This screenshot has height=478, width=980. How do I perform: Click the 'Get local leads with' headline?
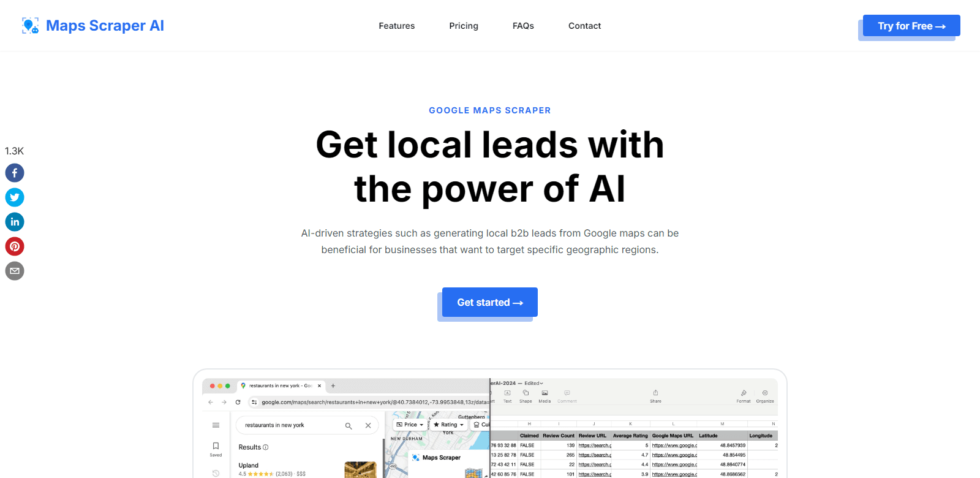[x=490, y=145]
